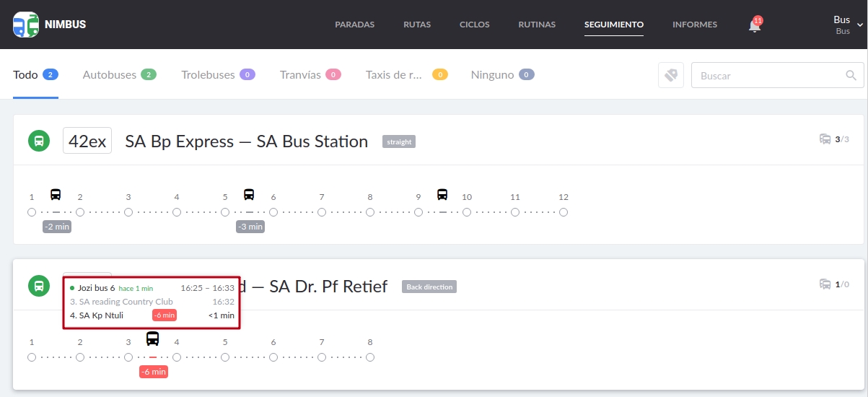This screenshot has width=868, height=397.
Task: Filter by the Tranvías tab
Action: (x=300, y=74)
